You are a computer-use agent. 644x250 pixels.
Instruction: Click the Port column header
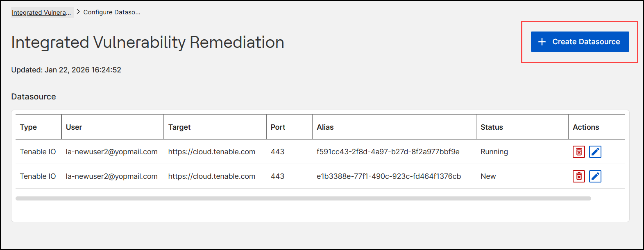[278, 127]
